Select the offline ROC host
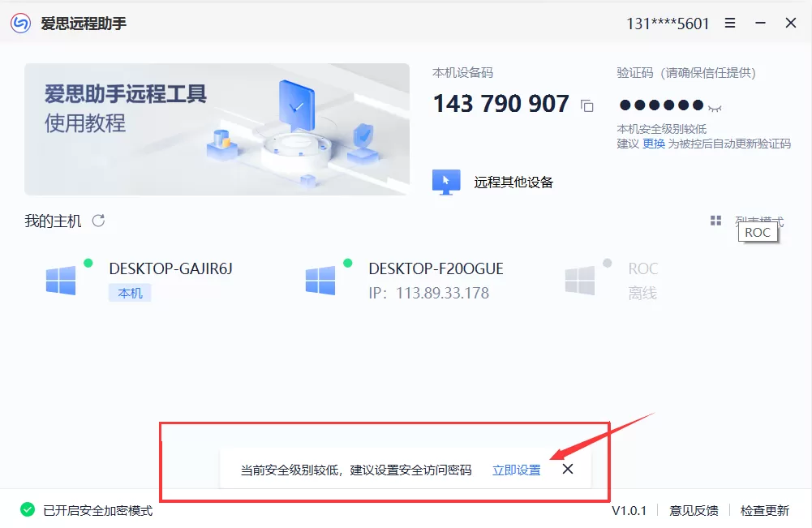This screenshot has width=812, height=528. (612, 280)
